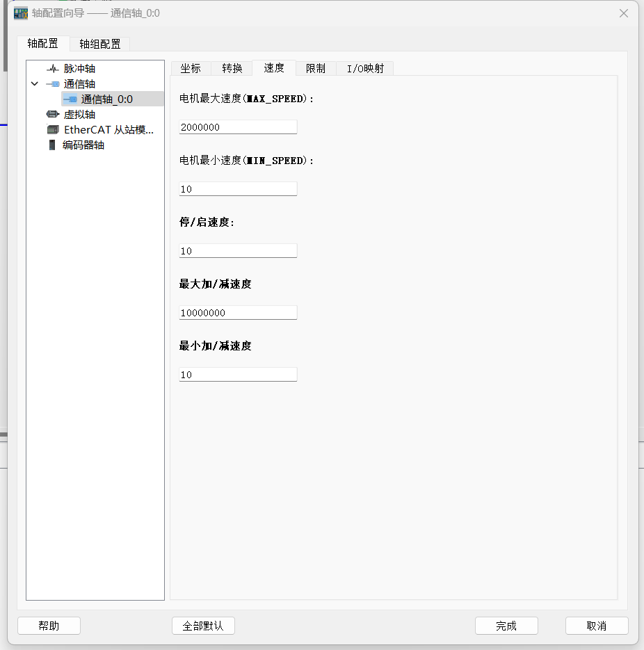Click the MAX_SPEED input field
The width and height of the screenshot is (644, 650).
tap(238, 127)
